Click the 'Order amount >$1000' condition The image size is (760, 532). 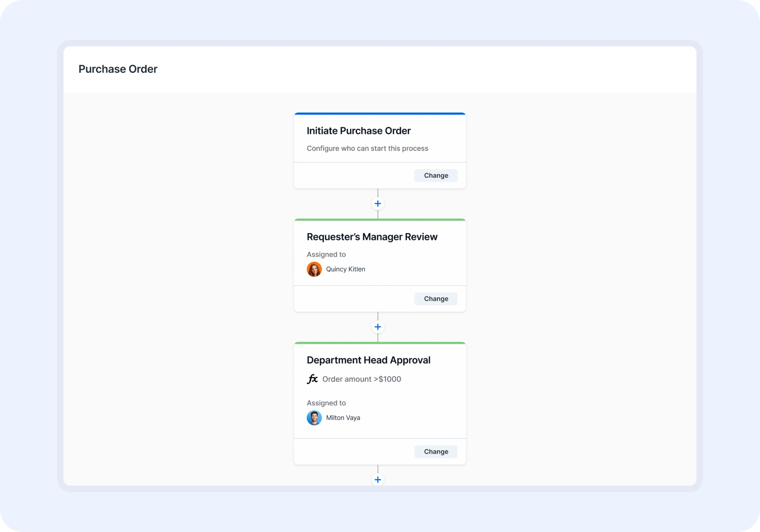click(361, 379)
